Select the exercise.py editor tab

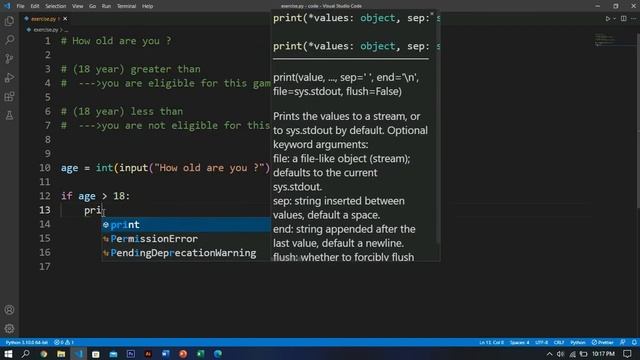click(45, 19)
